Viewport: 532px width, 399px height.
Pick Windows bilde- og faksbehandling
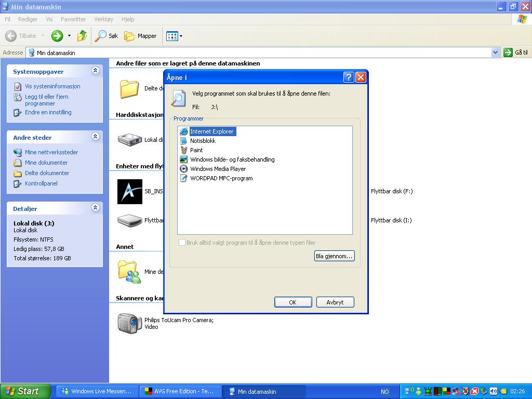click(x=228, y=159)
